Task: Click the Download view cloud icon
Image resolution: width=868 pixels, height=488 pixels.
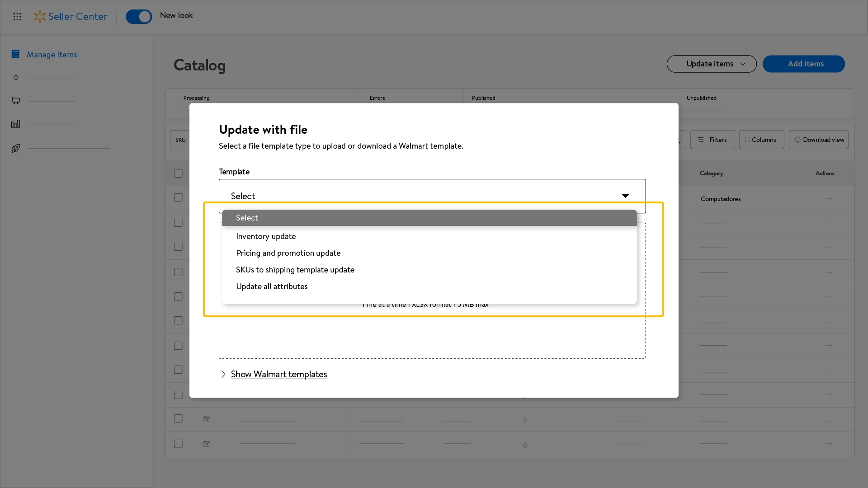Action: 797,140
